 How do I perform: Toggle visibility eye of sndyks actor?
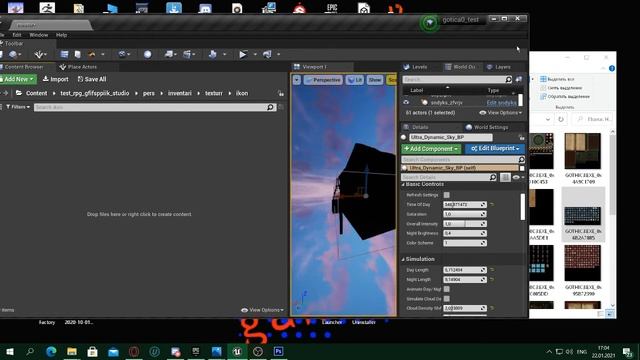406,102
